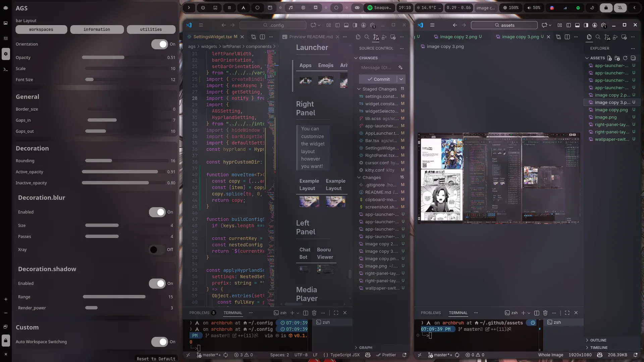
Task: Collapse all folders in ASSETS explorer
Action: coord(633,58)
